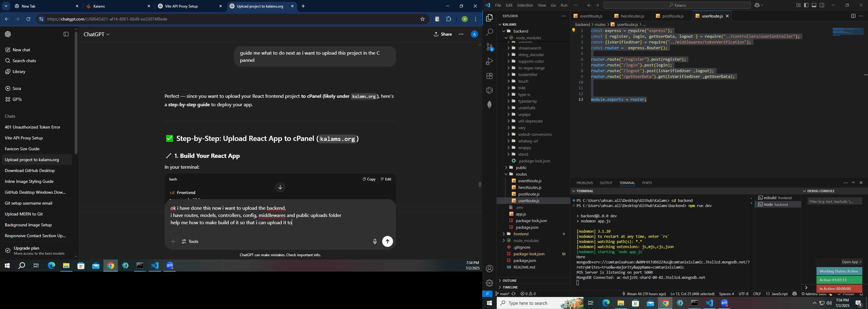
Task: Click ChatGPT conversation scrollbar thumb
Action: (x=480, y=184)
